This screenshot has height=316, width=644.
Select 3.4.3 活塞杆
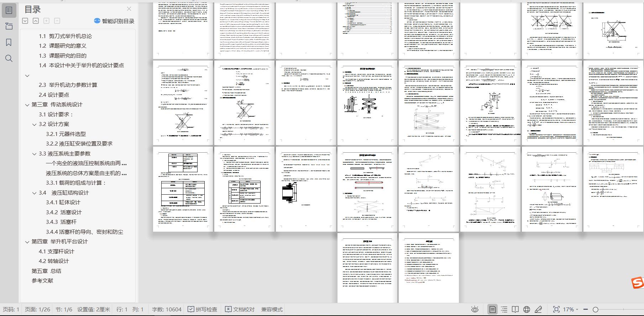61,222
